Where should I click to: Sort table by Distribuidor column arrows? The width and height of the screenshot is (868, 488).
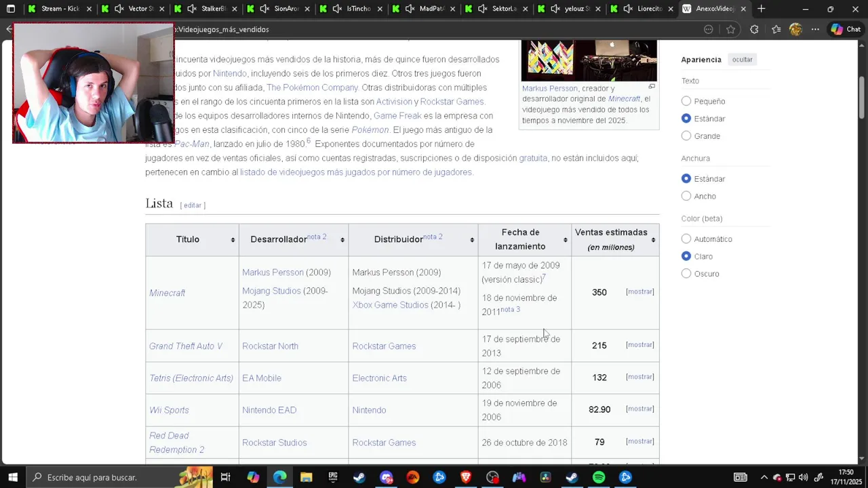click(x=472, y=240)
